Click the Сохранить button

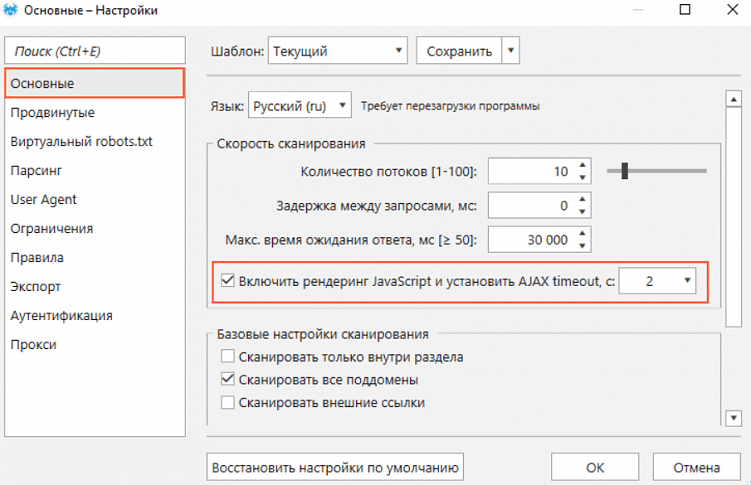[459, 51]
